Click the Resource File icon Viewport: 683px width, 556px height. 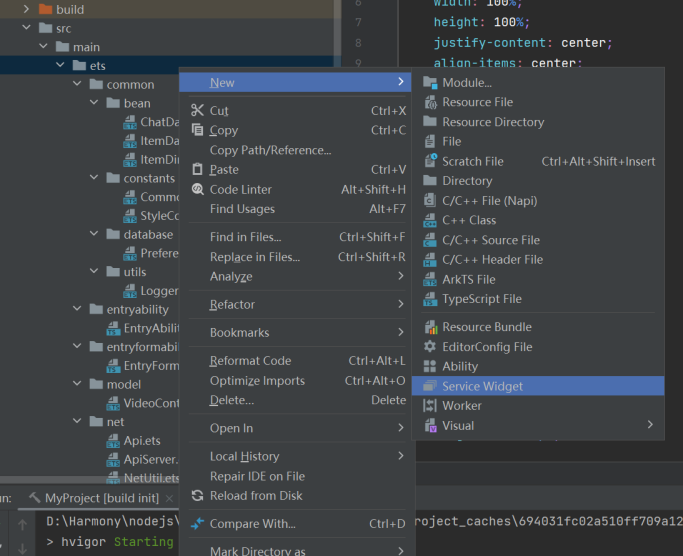click(430, 102)
